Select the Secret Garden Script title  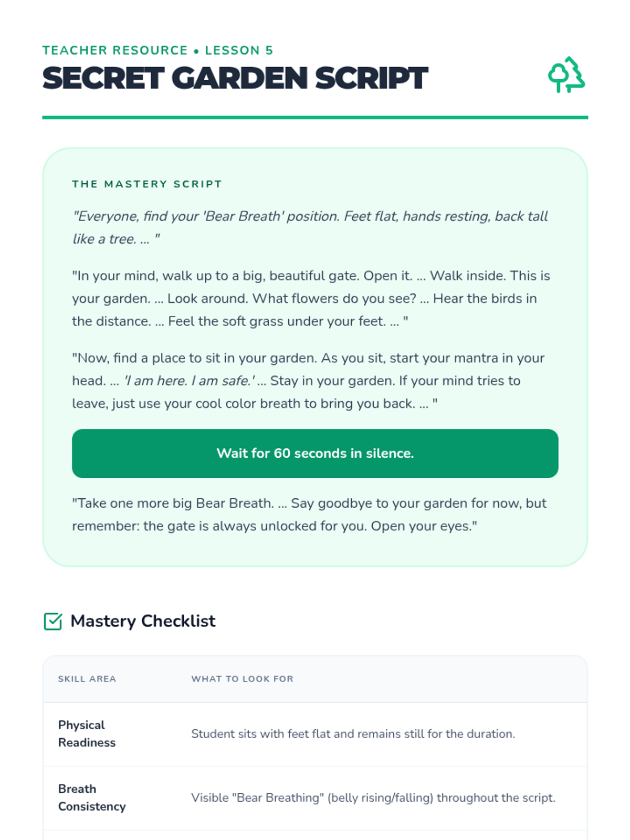coord(235,78)
